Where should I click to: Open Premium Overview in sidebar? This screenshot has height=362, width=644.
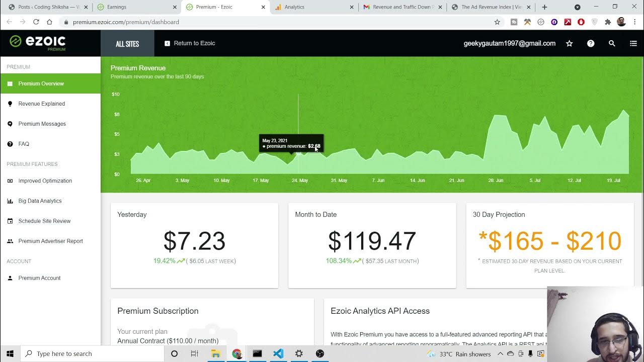[41, 83]
